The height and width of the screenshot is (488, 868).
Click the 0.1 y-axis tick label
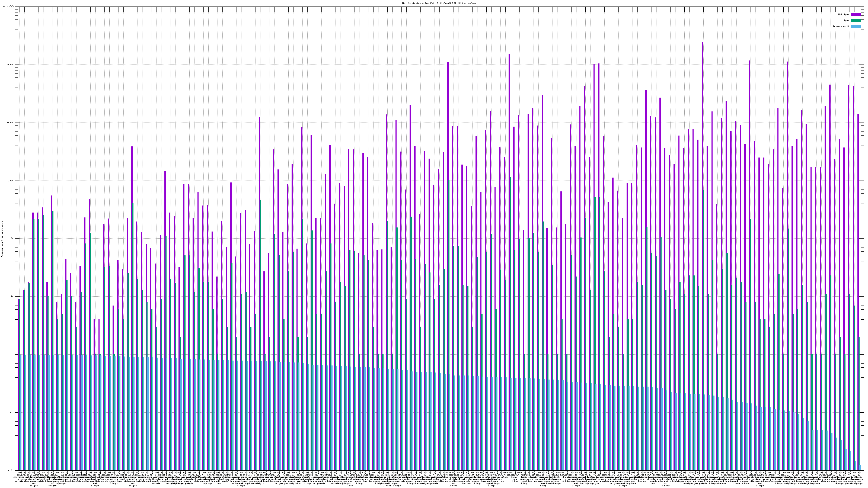(x=11, y=413)
